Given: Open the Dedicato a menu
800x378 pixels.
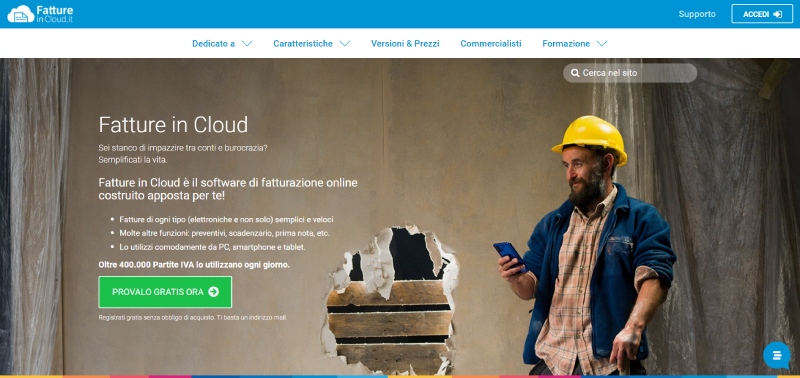Looking at the screenshot, I should pos(222,43).
